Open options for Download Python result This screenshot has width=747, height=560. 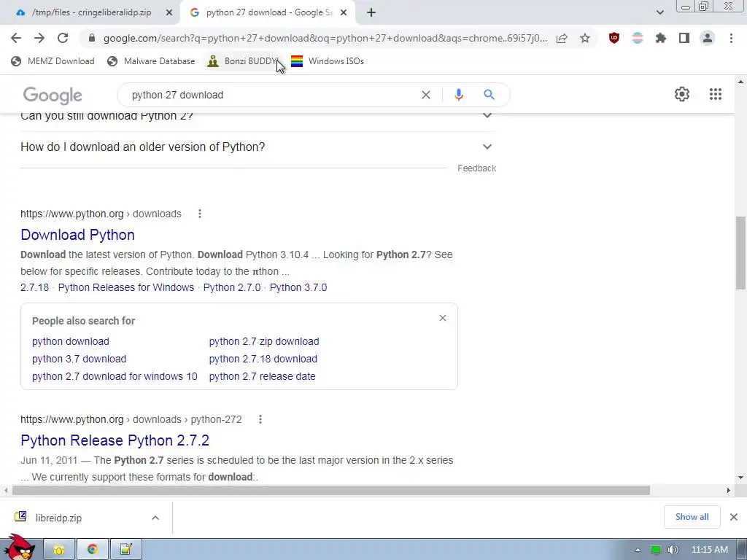pos(200,214)
